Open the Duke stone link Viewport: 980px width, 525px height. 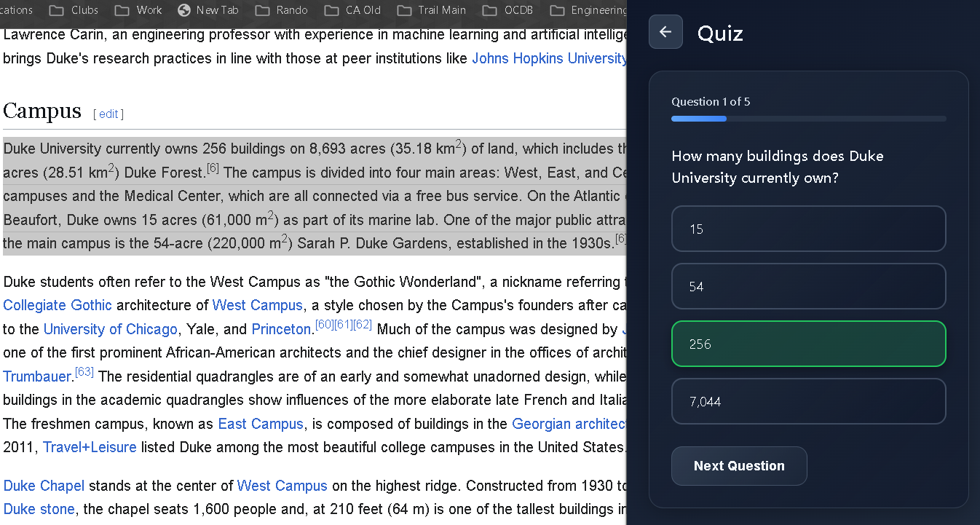coord(39,509)
